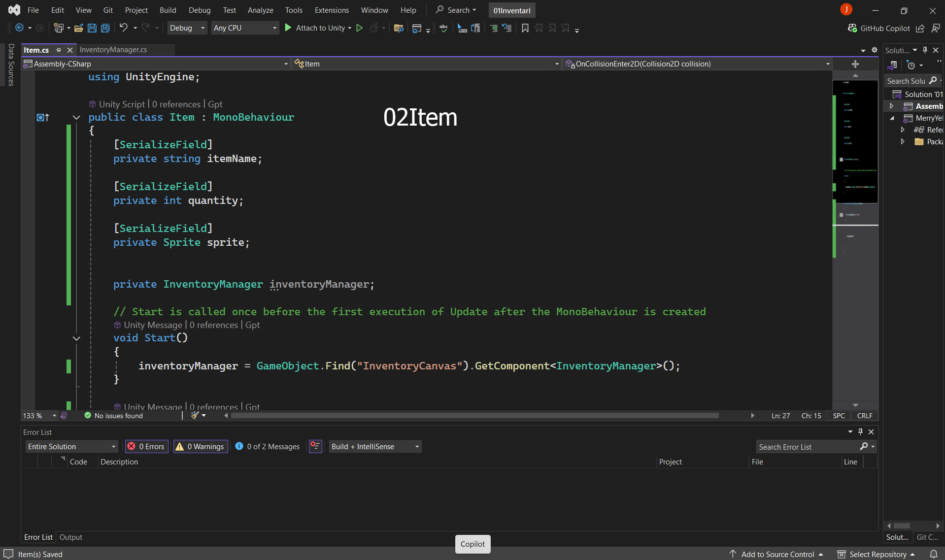
Task: Click the split editor window icon
Action: (855, 64)
